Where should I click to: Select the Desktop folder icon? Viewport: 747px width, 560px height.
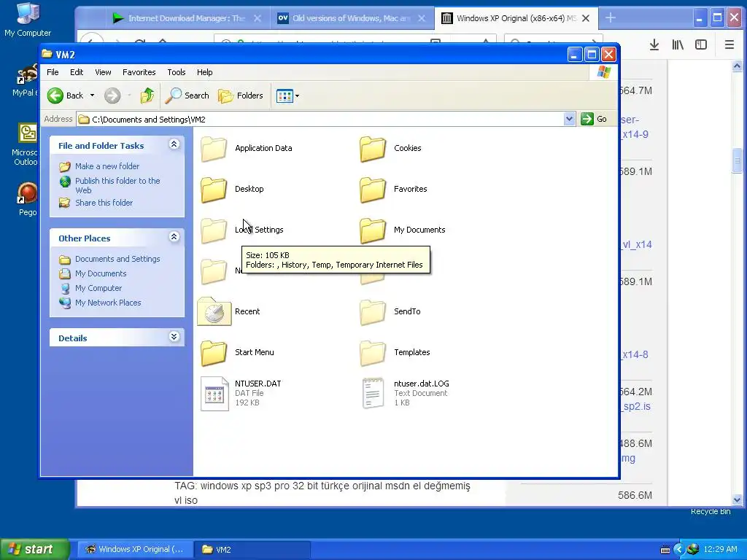point(214,190)
